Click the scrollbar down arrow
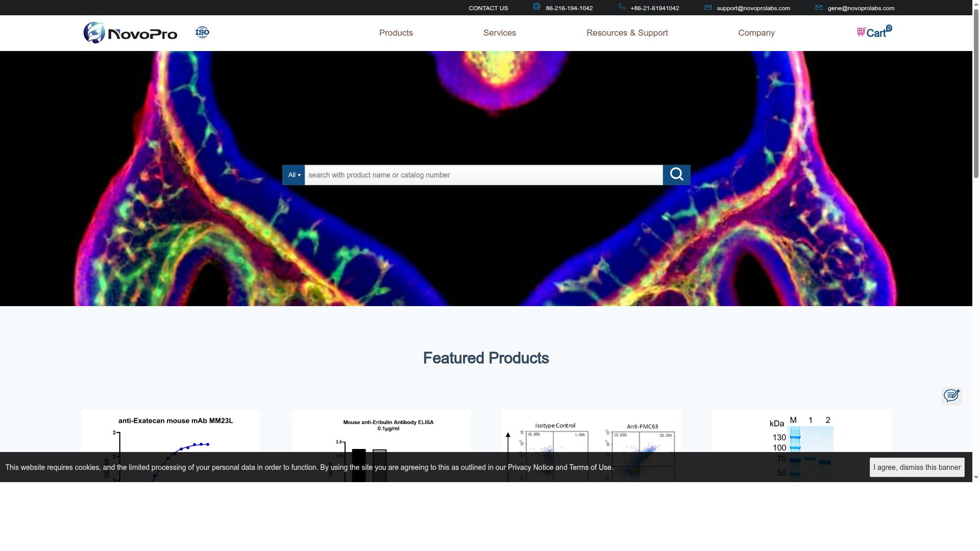 (976, 478)
